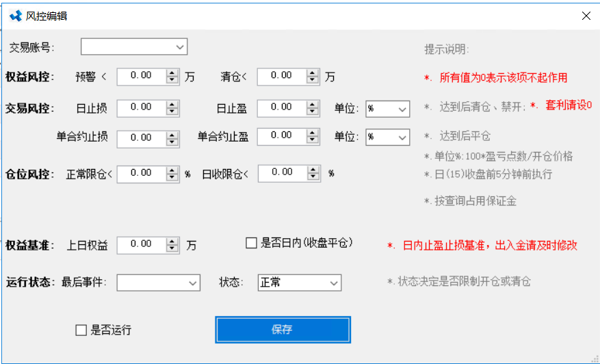Viewport: 600px width, 364px height.
Task: Increase the 预警 value with up arrow
Action: pos(172,73)
